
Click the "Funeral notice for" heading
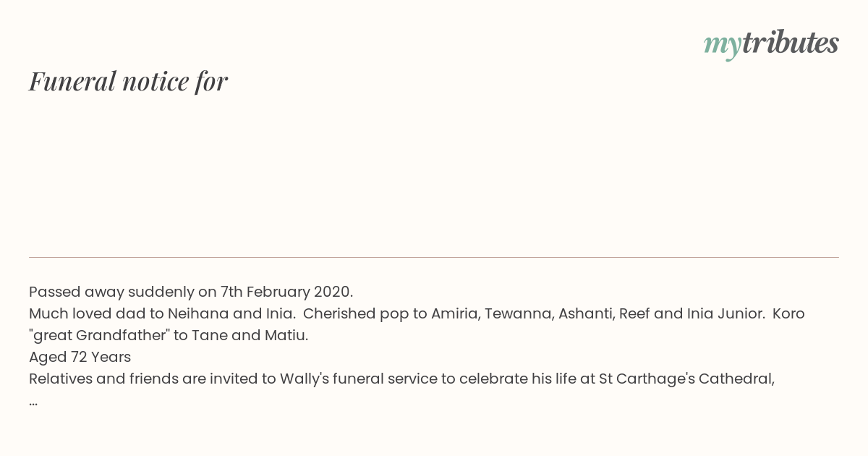pyautogui.click(x=128, y=81)
